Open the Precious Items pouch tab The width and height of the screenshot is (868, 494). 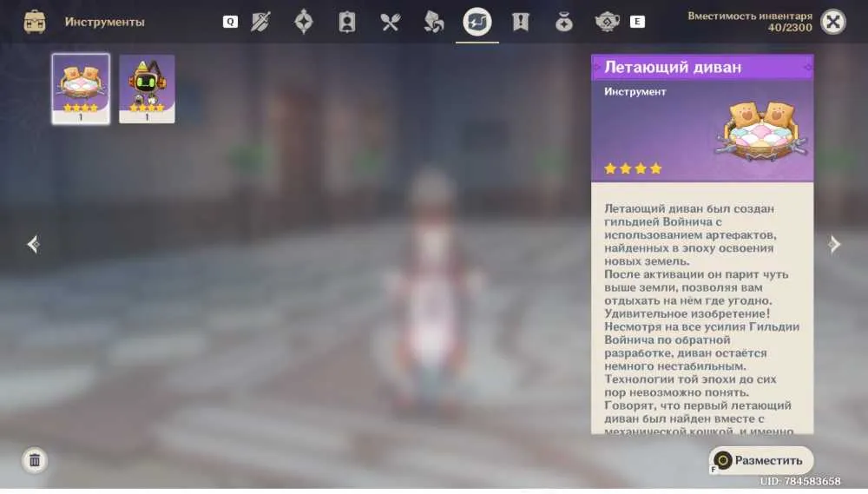pyautogui.click(x=564, y=23)
